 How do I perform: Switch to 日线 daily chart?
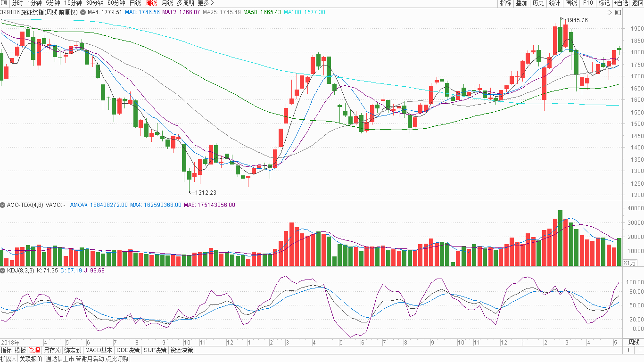click(135, 3)
